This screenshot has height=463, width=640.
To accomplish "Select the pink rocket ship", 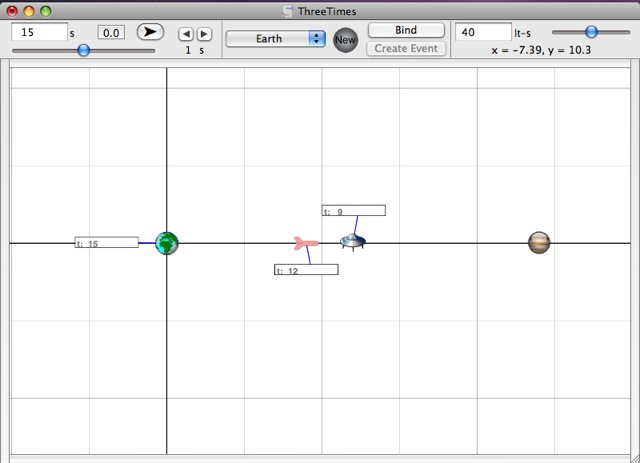I will tap(305, 243).
